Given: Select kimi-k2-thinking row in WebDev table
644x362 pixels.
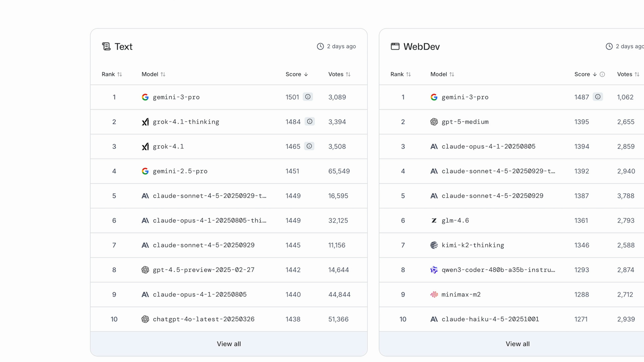Looking at the screenshot, I should tap(472, 245).
